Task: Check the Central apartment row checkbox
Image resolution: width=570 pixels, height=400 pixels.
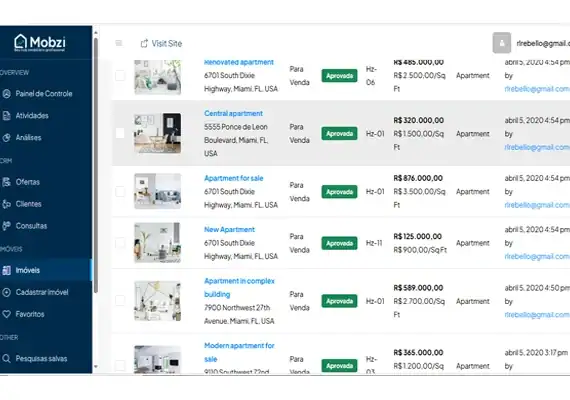Action: click(120, 133)
